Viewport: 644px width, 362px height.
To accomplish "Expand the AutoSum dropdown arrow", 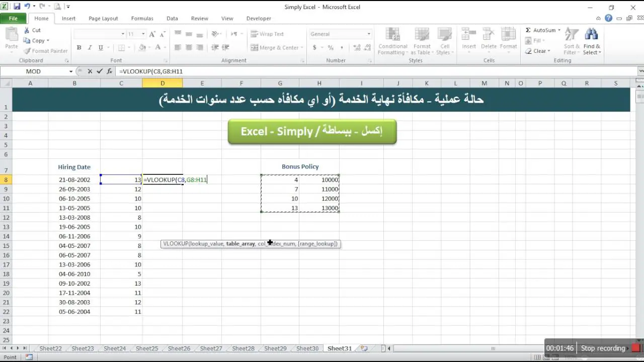I will 559,30.
